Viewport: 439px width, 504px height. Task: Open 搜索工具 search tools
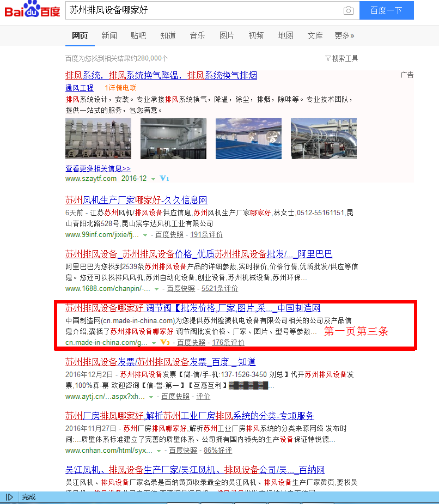[345, 58]
